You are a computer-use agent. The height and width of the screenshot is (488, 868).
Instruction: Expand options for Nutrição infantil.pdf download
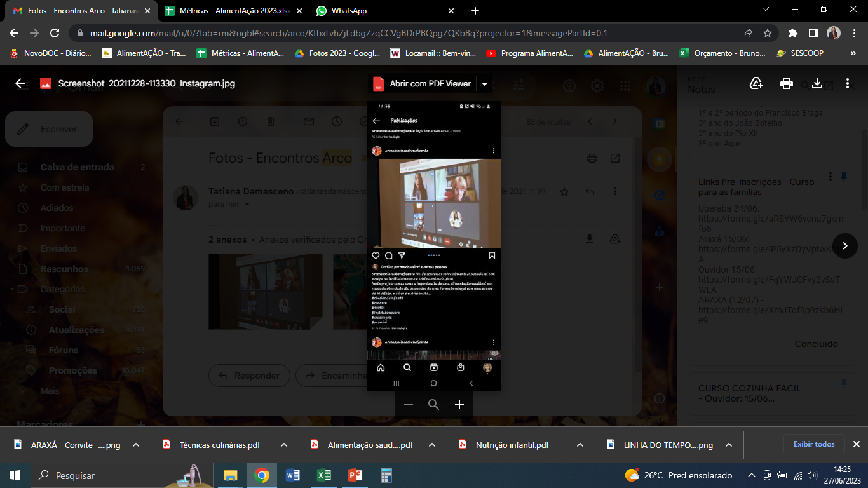580,445
